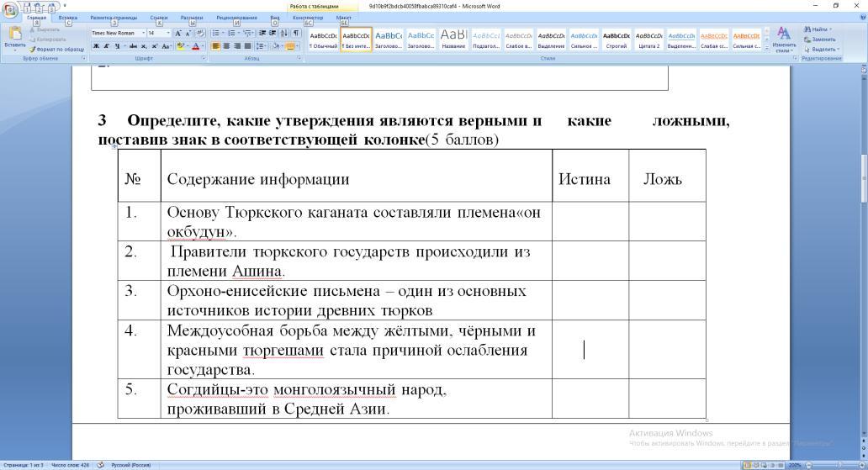Viewport: 868px width, 470px height.
Task: Click the numbered list icon
Action: tap(232, 34)
